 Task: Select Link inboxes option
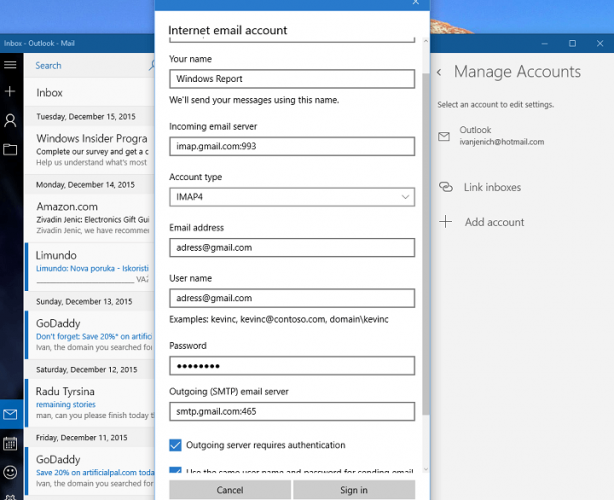(492, 187)
